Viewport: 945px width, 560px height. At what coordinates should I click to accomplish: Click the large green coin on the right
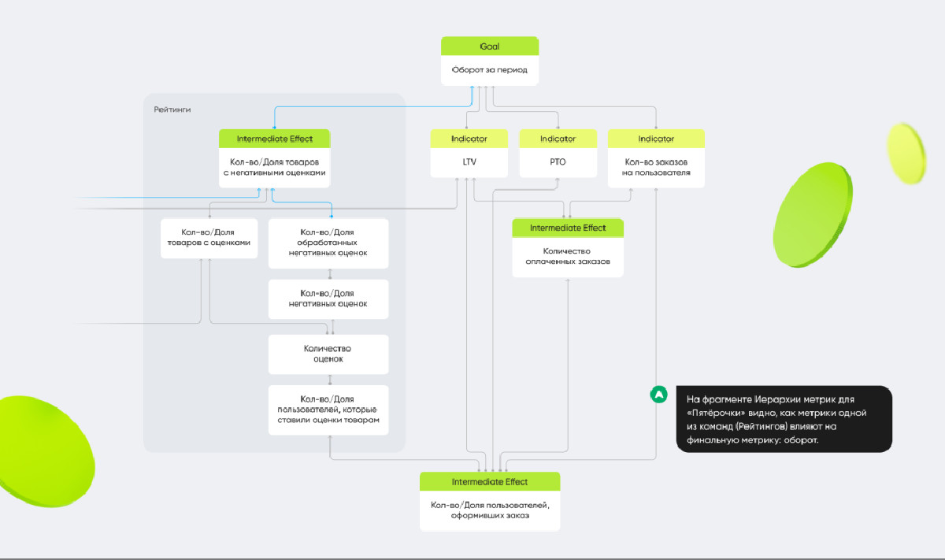pyautogui.click(x=814, y=214)
